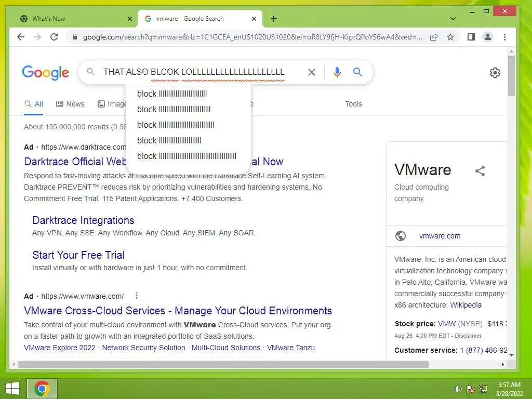Open Darktrace Integrations link
Screen dimensions: 532x399
pos(83,220)
